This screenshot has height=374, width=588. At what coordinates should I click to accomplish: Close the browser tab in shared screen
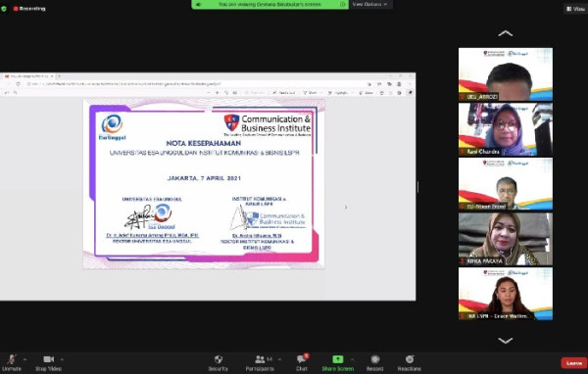pyautogui.click(x=52, y=76)
